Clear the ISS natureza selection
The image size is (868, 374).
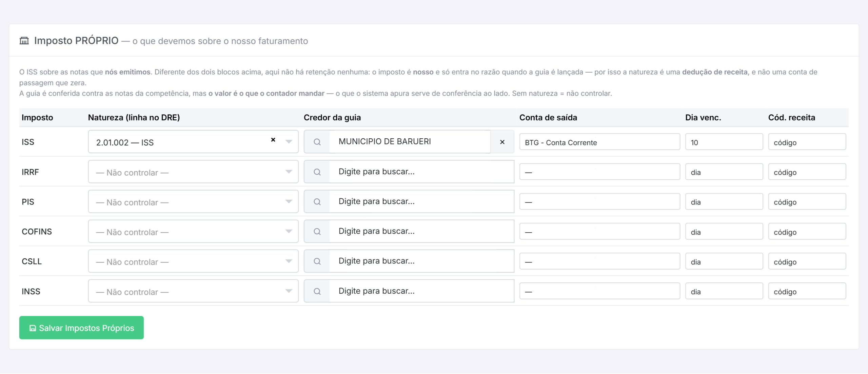pos(273,140)
